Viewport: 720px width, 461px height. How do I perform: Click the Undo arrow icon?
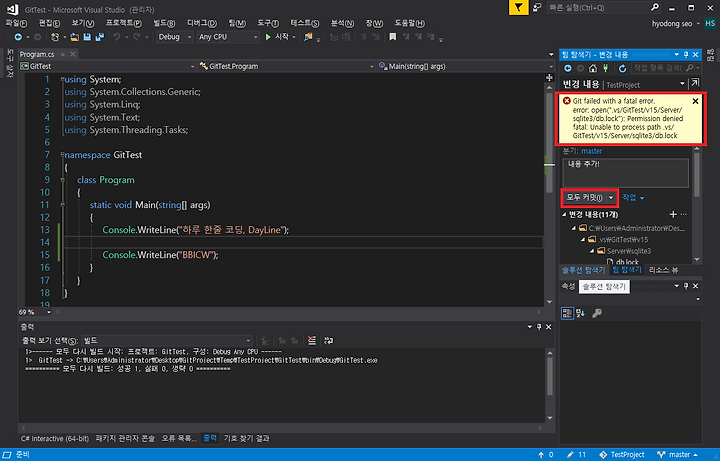tap(117, 37)
